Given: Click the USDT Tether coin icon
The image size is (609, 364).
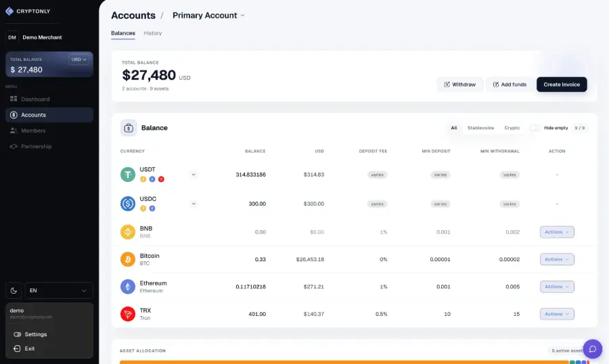Looking at the screenshot, I should pyautogui.click(x=128, y=175).
